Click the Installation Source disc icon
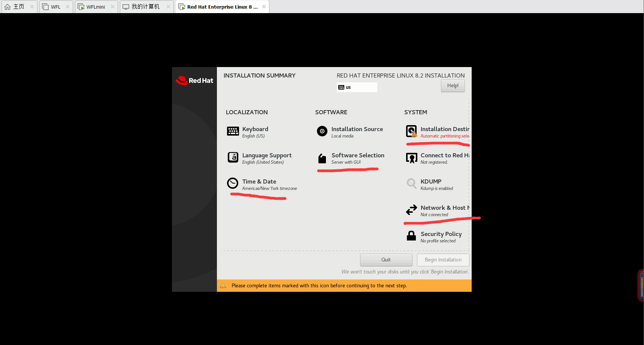The image size is (644, 345). [322, 131]
